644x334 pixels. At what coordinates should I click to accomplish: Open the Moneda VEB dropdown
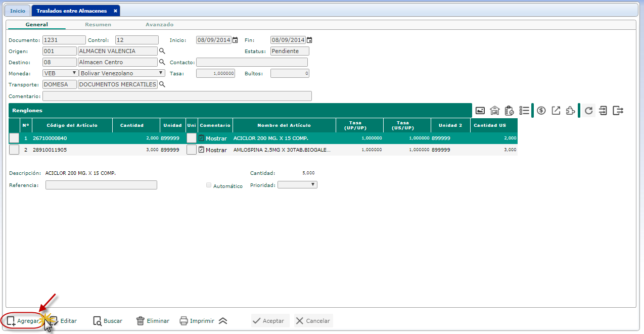tap(60, 73)
